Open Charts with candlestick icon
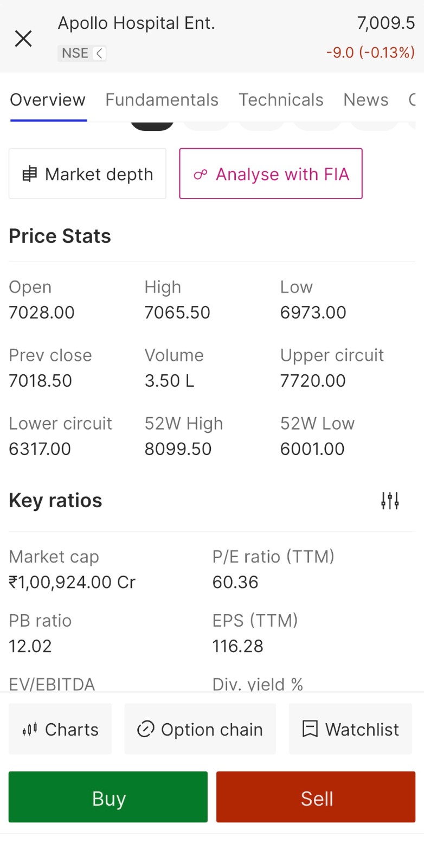The image size is (424, 868). 60,729
